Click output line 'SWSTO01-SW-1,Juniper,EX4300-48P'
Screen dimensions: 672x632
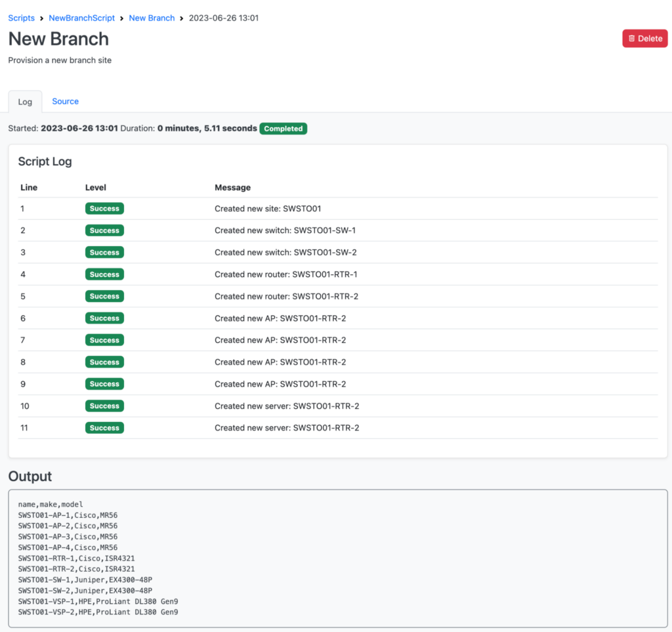pyautogui.click(x=85, y=579)
